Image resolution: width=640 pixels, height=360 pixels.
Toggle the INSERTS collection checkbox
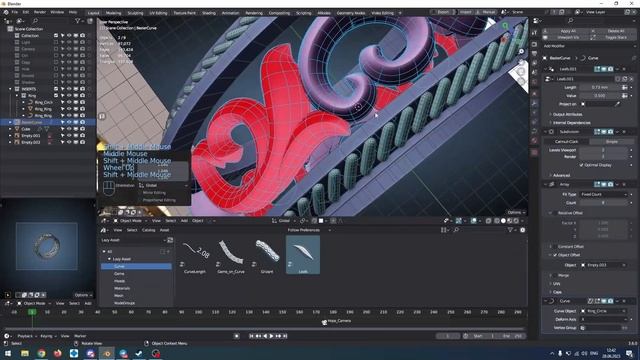56,89
